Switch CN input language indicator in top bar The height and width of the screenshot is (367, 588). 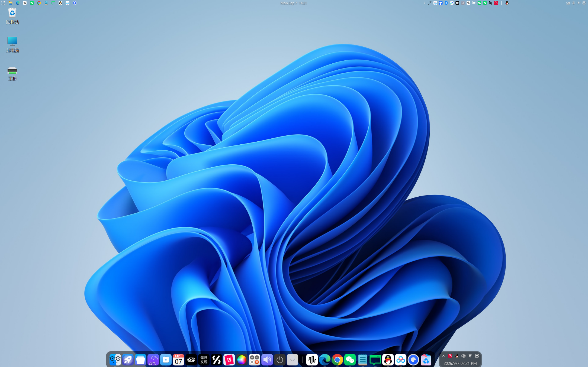(x=568, y=3)
